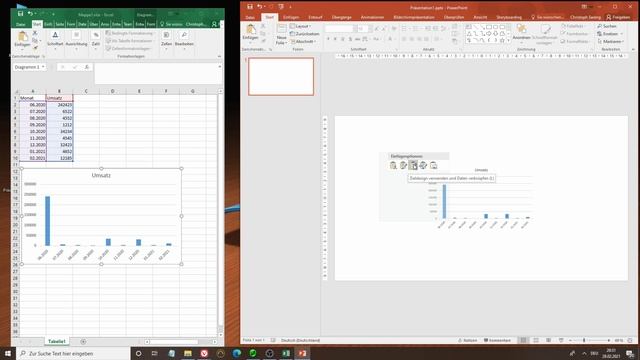Undo last action in Excel toolbar

coord(30,14)
